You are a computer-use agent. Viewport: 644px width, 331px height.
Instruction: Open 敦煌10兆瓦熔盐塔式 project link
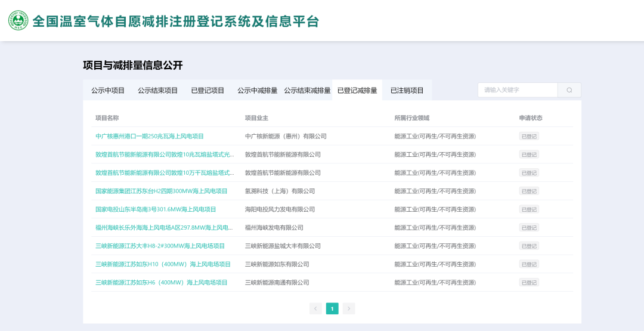(x=165, y=154)
